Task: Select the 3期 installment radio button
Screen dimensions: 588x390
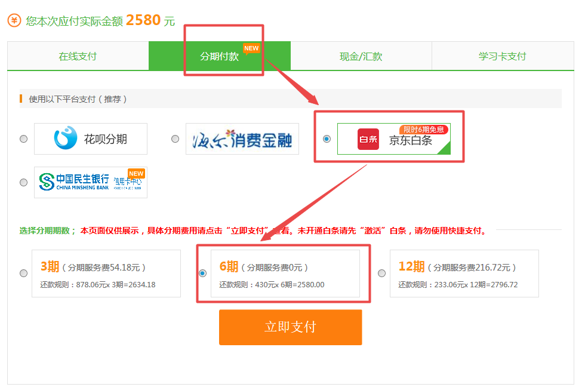Action: (x=24, y=273)
